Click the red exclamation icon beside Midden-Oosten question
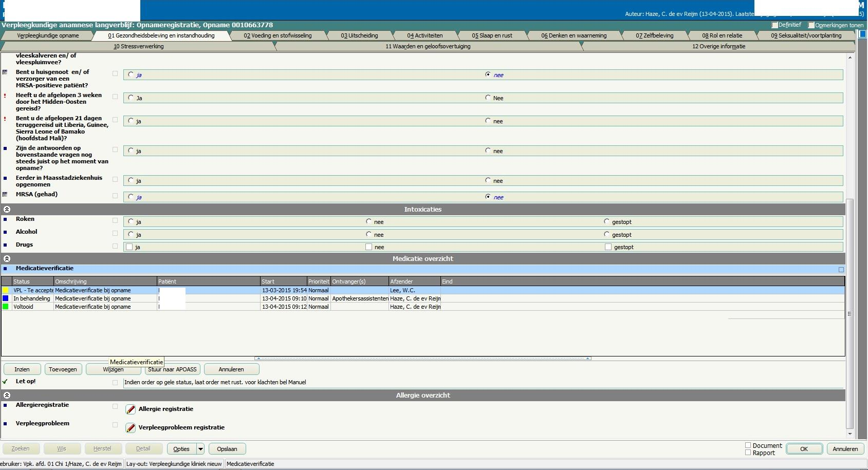The image size is (868, 470). (x=5, y=96)
